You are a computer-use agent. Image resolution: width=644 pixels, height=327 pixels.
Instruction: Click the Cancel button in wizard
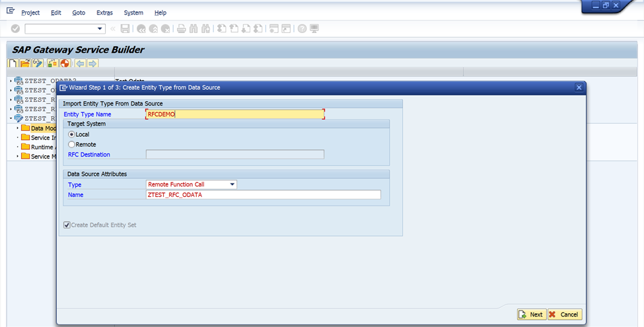point(565,314)
